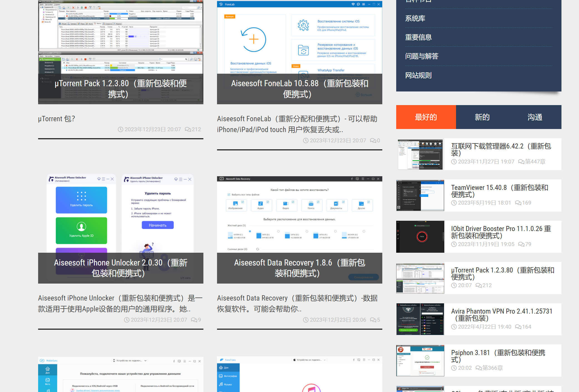Click the IObit Driver Booster Pro thumbnail

click(x=420, y=237)
